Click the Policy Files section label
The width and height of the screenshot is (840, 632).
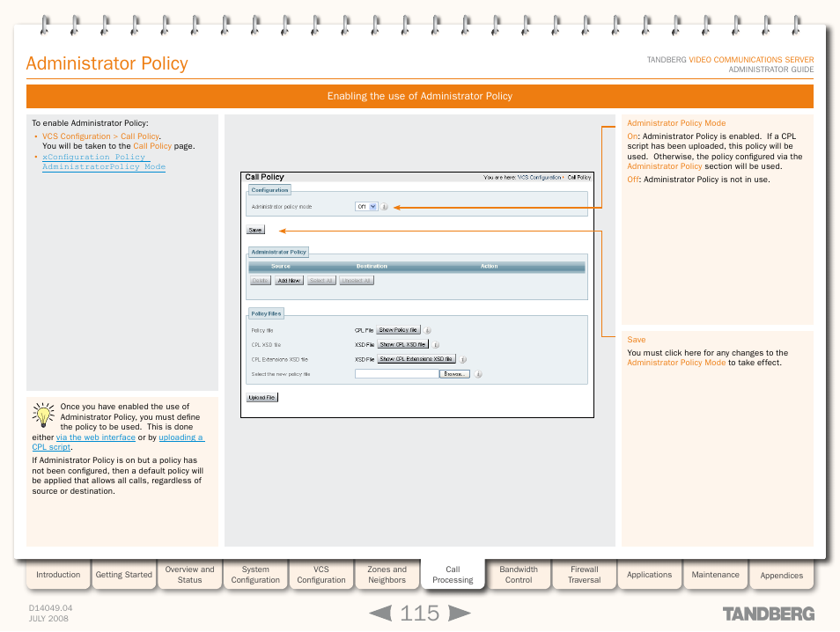point(266,314)
